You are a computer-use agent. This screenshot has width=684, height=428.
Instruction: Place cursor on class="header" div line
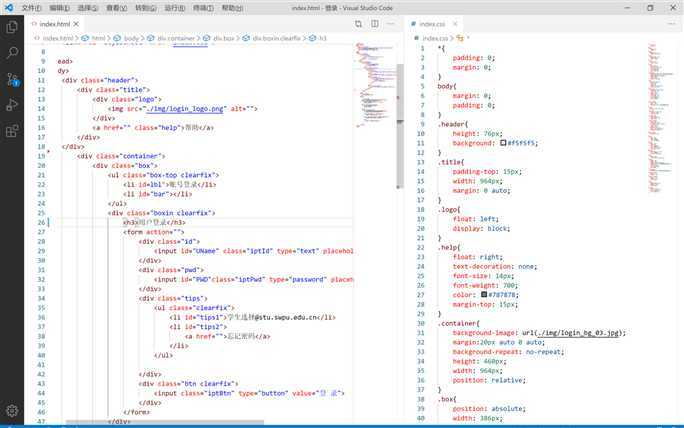(x=100, y=80)
